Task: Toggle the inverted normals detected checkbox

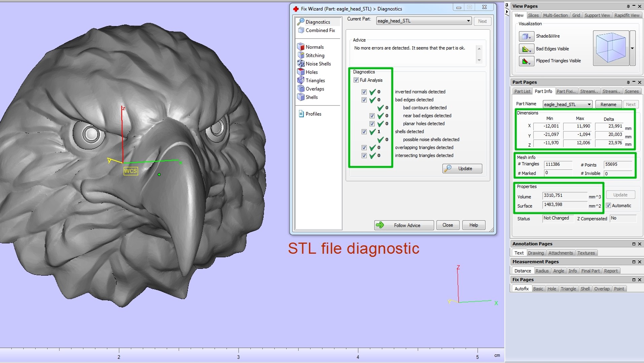Action: pyautogui.click(x=364, y=92)
